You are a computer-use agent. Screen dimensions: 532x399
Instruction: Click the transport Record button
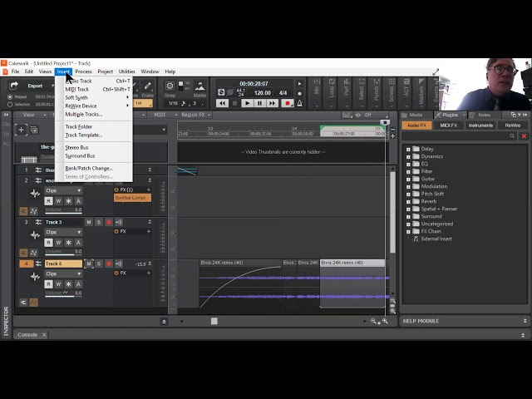coord(288,103)
